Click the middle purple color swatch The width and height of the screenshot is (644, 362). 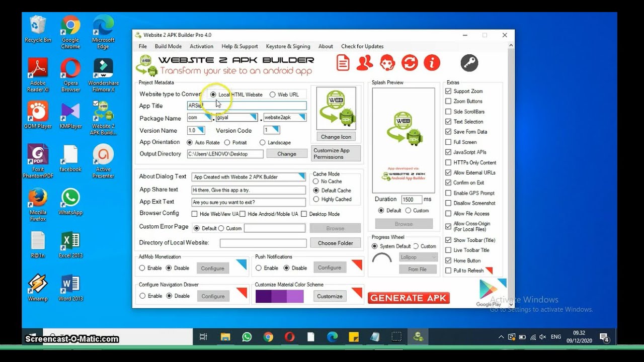point(279,296)
